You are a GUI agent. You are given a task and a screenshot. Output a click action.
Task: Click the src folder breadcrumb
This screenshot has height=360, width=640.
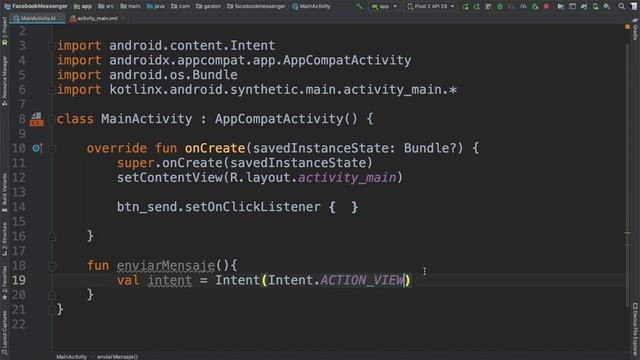(x=106, y=6)
